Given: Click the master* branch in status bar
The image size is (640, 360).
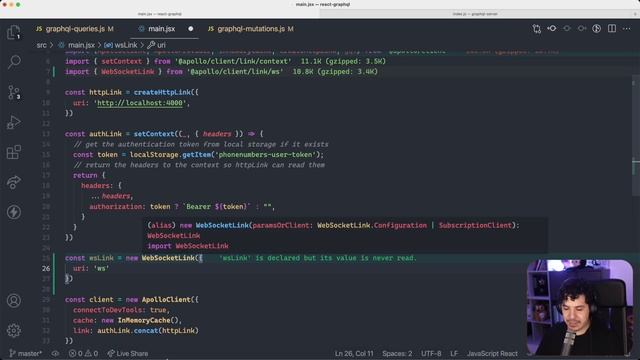Looking at the screenshot, I should (25, 353).
